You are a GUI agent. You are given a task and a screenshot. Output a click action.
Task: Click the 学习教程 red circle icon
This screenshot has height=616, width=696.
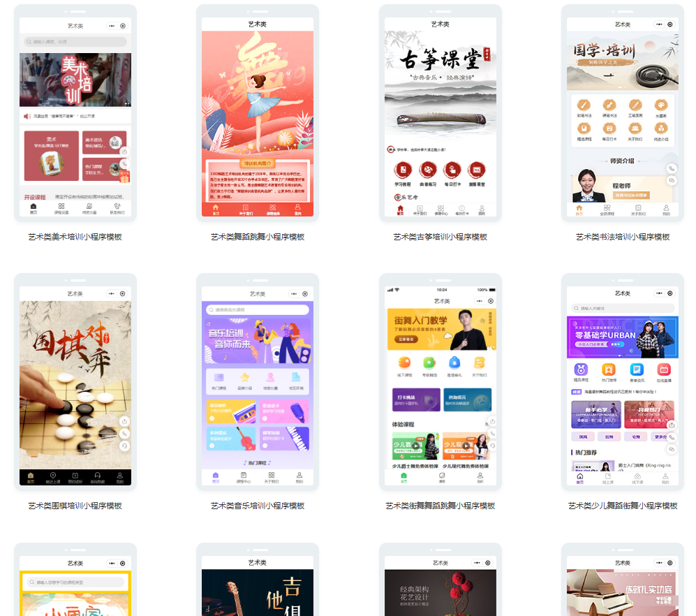[403, 170]
